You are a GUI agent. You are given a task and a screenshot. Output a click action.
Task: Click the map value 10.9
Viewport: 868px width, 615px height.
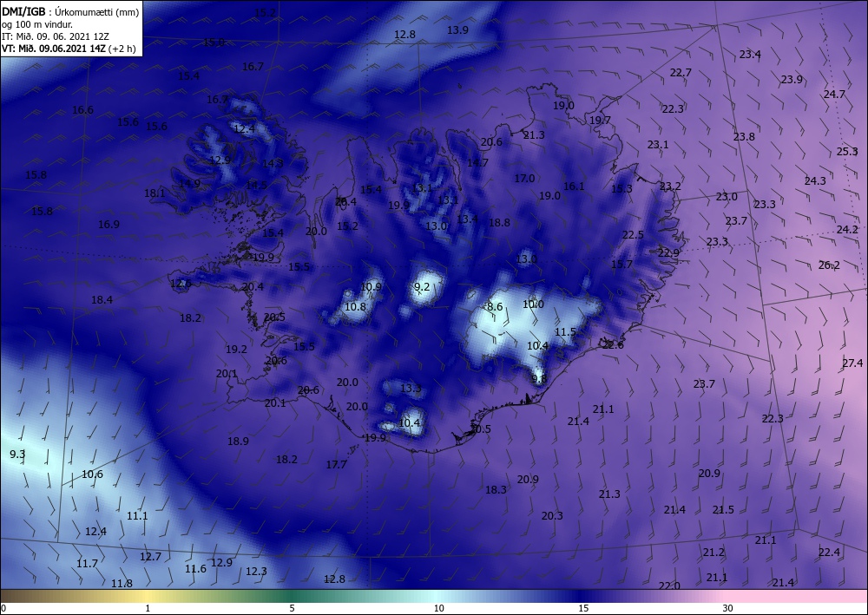click(371, 286)
